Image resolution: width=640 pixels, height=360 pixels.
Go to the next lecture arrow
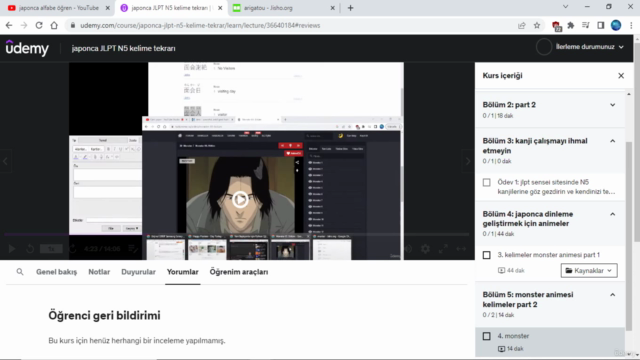[x=468, y=161]
